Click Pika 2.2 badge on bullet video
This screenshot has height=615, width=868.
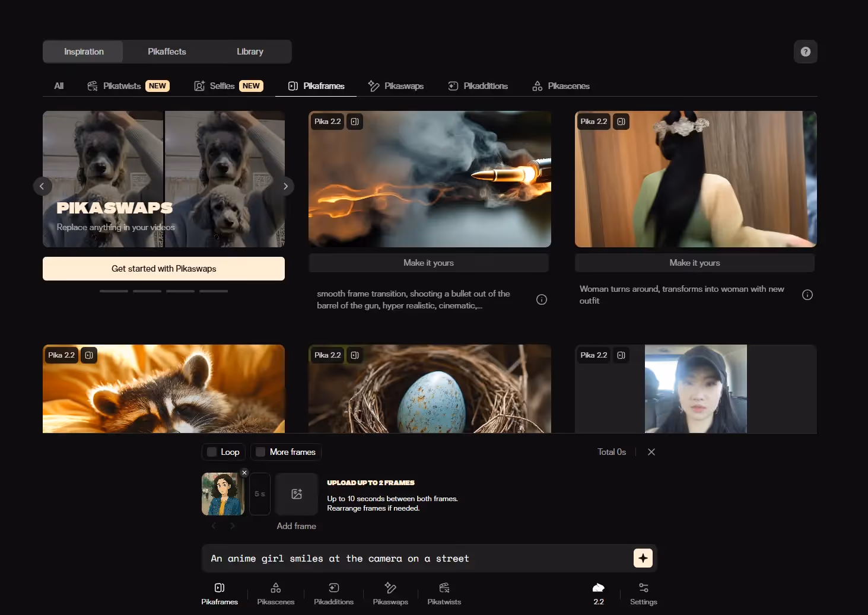pos(328,122)
